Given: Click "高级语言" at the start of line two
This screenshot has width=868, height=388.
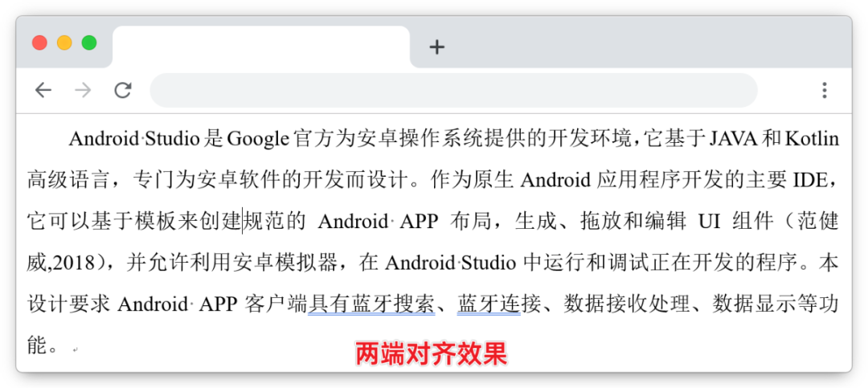Looking at the screenshot, I should 70,180.
